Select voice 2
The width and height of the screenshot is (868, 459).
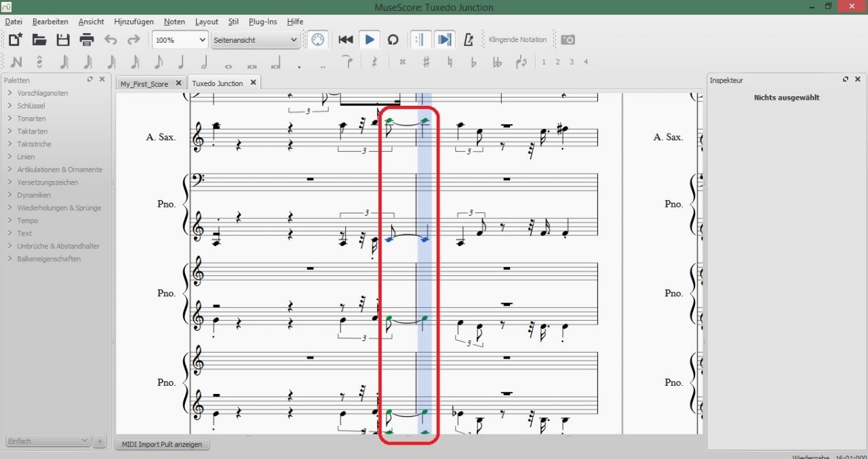click(x=557, y=62)
